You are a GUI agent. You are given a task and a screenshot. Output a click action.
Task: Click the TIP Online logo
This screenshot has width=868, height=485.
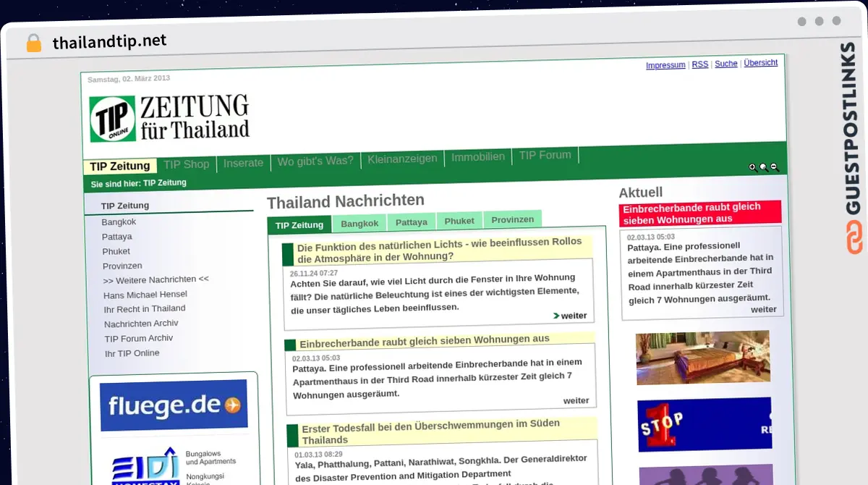(x=113, y=117)
